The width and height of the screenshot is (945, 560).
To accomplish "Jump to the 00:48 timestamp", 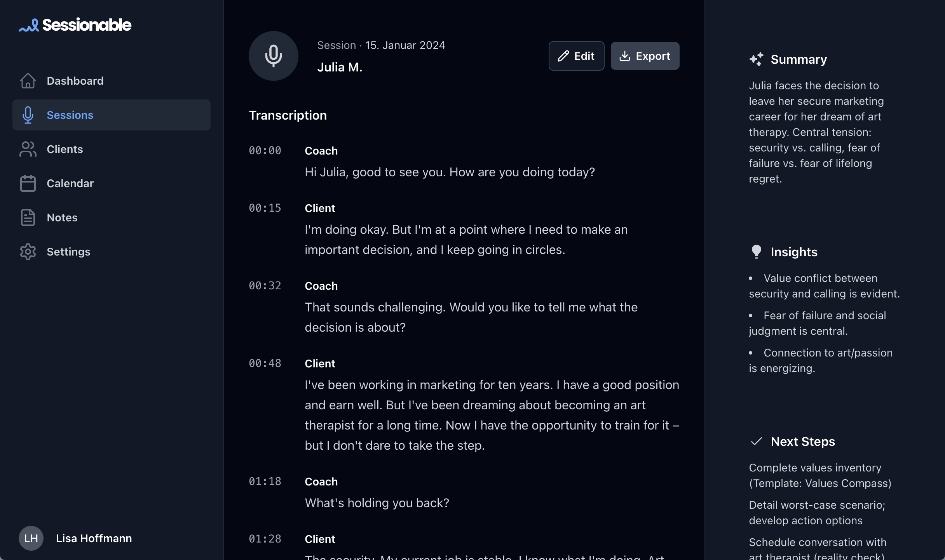I will point(265,363).
